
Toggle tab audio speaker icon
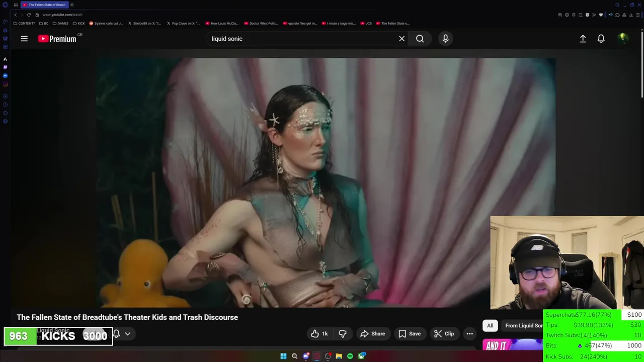[611, 15]
